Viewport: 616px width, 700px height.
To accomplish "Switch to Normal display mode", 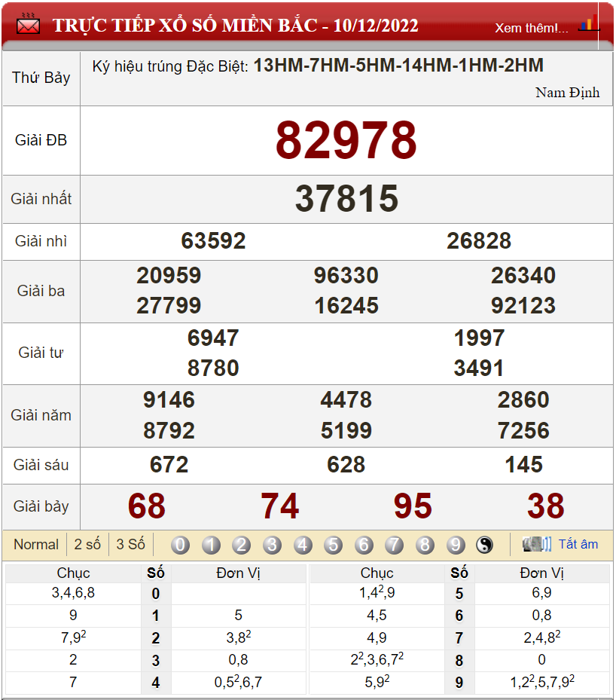I will [35, 545].
